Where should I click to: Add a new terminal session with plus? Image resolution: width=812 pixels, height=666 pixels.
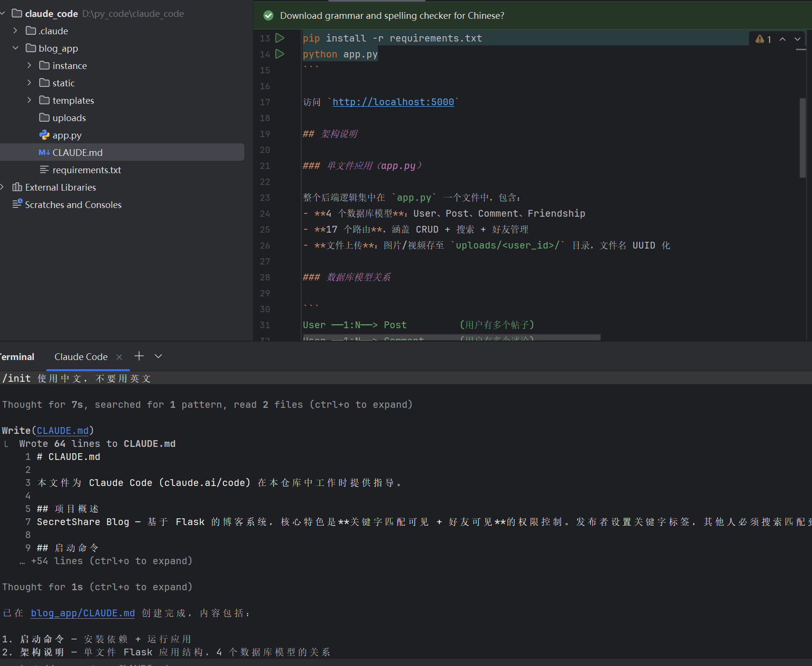(x=139, y=356)
